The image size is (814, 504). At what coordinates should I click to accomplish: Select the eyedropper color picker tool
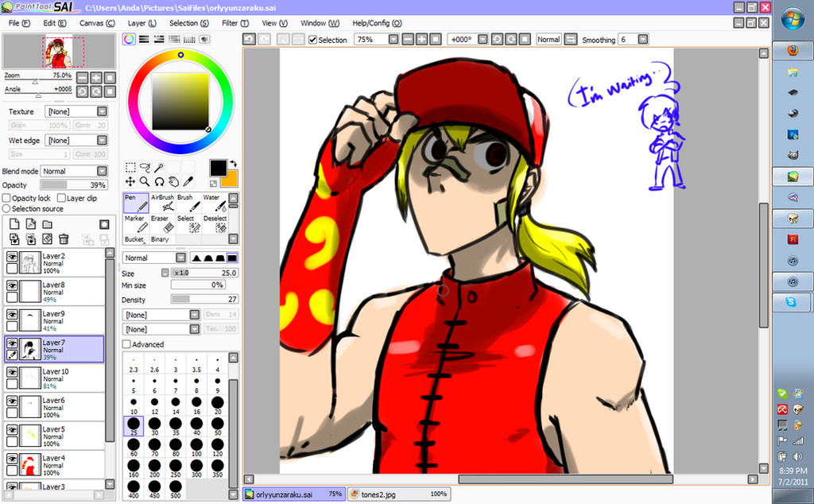[x=188, y=181]
